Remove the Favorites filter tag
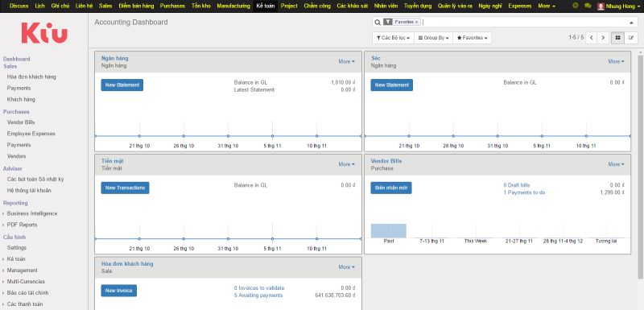The height and width of the screenshot is (310, 644). [x=416, y=23]
